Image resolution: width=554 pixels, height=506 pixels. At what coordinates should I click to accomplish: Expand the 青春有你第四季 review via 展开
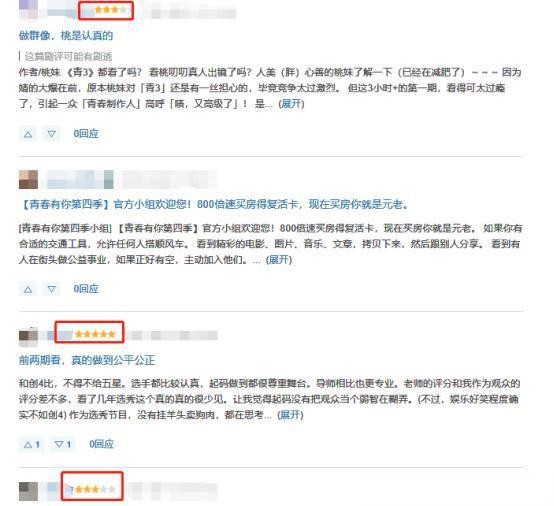279,260
